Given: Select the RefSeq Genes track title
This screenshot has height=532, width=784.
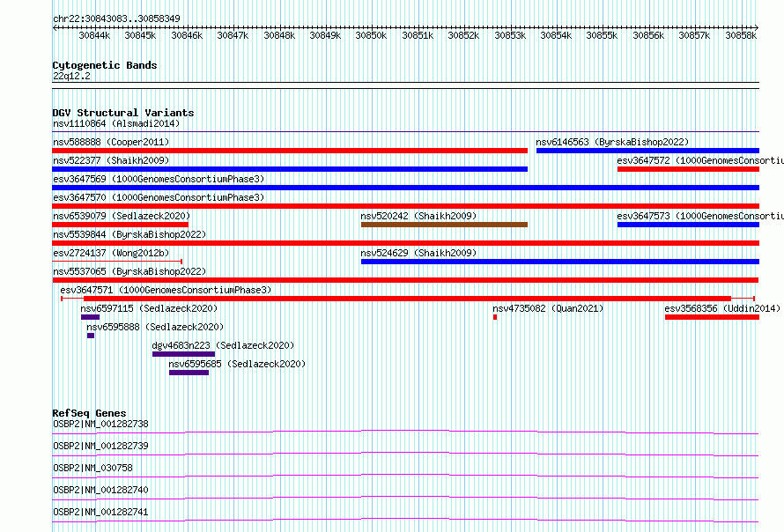Looking at the screenshot, I should pos(89,413).
